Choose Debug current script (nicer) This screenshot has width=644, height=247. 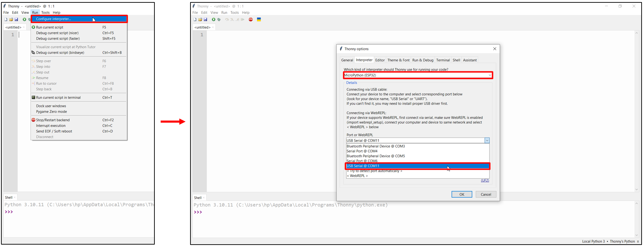(x=79, y=33)
